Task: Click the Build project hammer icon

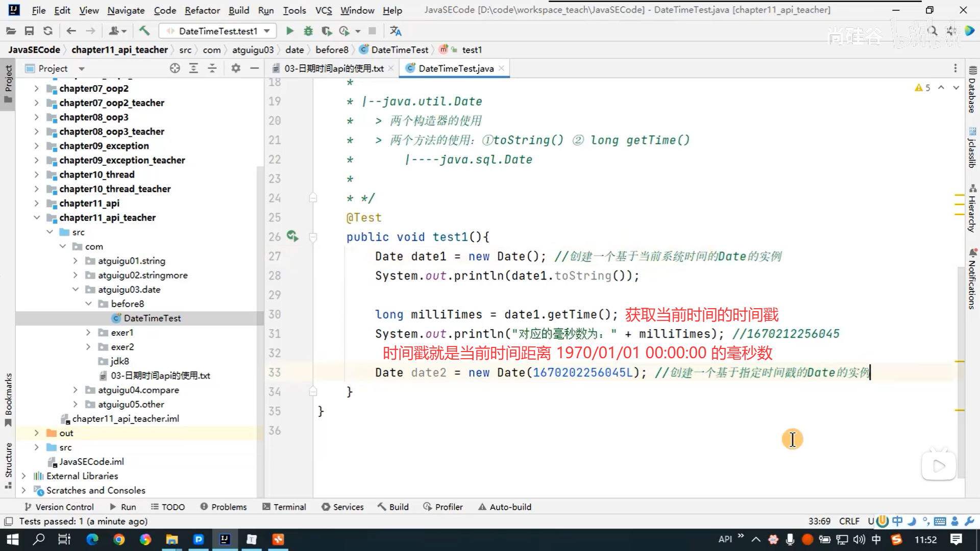Action: (x=144, y=31)
